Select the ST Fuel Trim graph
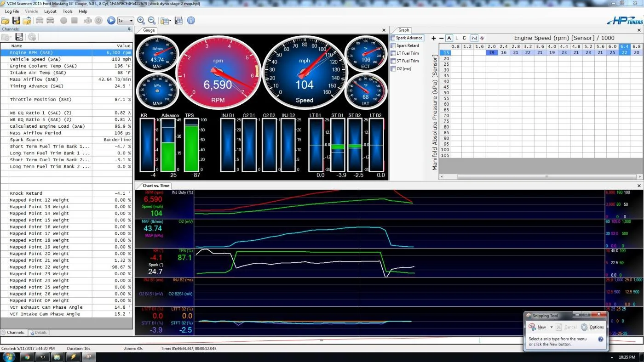Viewport: 644px width, 362px height. 405,61
